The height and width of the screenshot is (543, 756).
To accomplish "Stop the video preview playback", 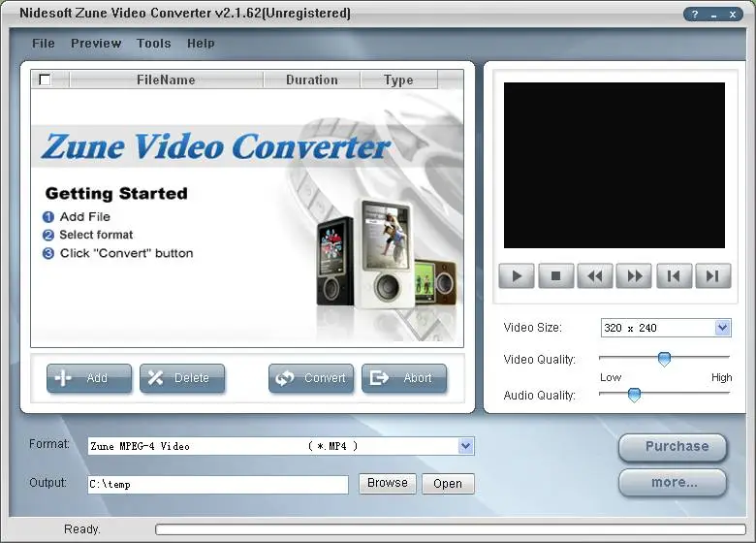I will tap(555, 275).
